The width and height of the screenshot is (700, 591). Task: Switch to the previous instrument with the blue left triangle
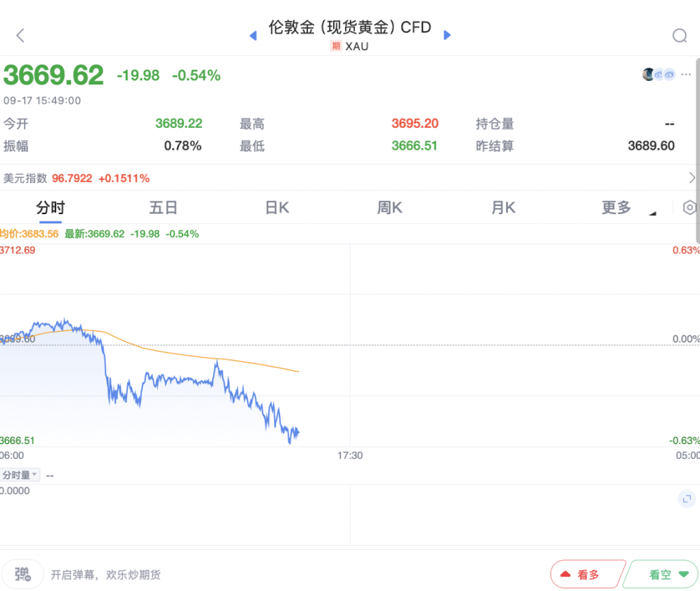click(253, 36)
